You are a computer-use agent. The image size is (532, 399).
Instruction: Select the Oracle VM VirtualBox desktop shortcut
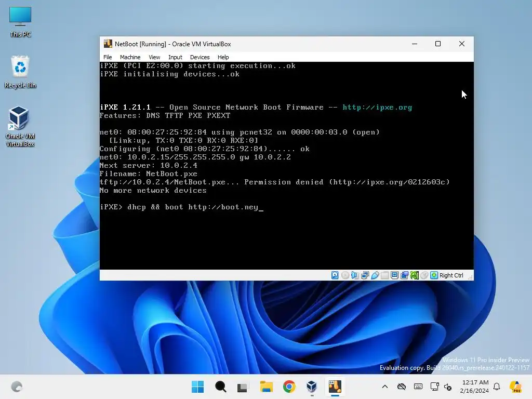point(20,126)
